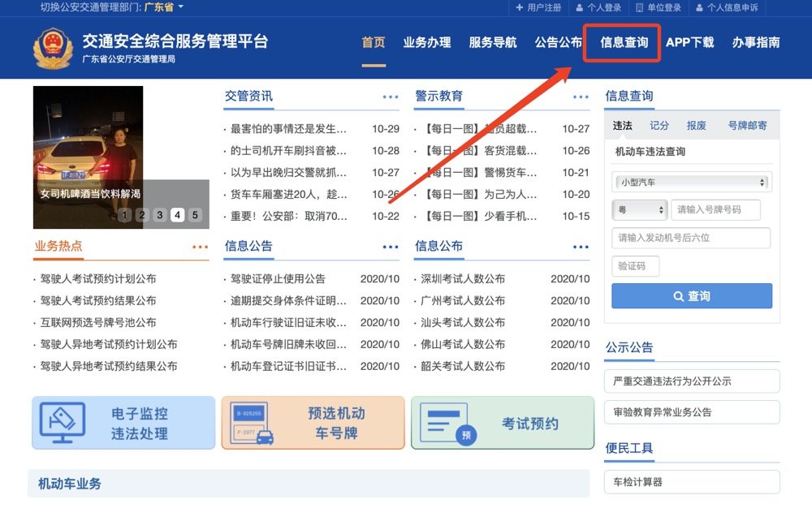Open 信息查询 in the navigation bar
This screenshot has width=812, height=508.
point(624,42)
